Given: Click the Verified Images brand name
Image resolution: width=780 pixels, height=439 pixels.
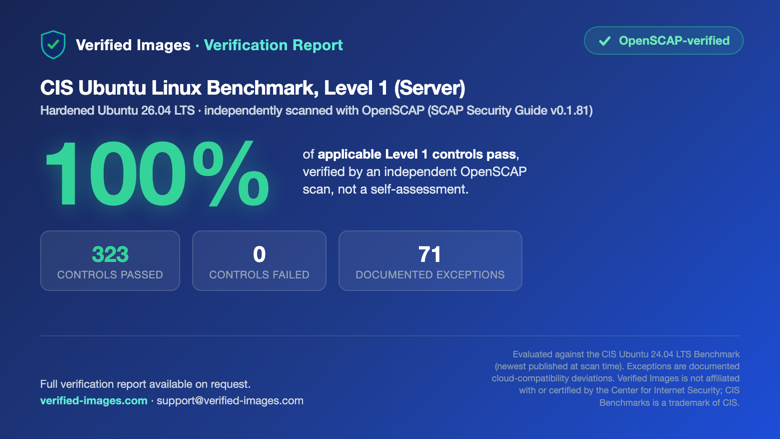Looking at the screenshot, I should tap(133, 45).
